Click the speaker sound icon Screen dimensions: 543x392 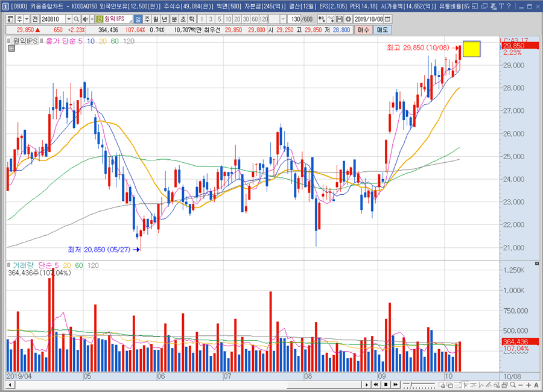point(85,19)
